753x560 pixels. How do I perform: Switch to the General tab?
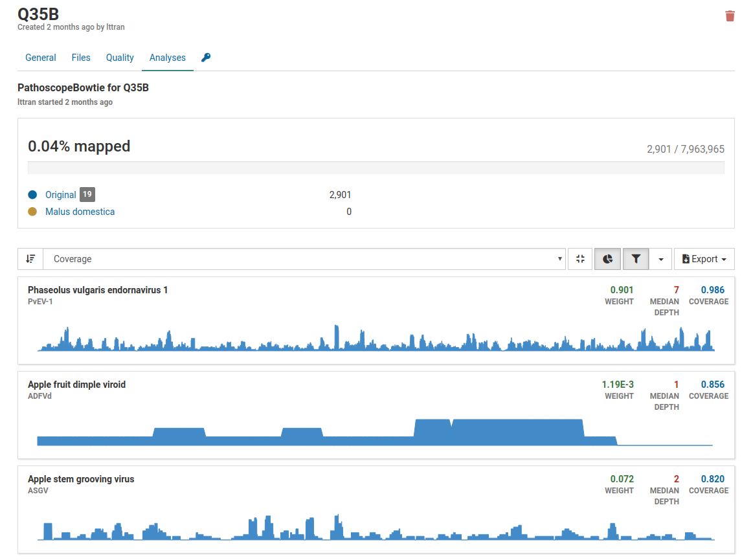click(x=41, y=58)
